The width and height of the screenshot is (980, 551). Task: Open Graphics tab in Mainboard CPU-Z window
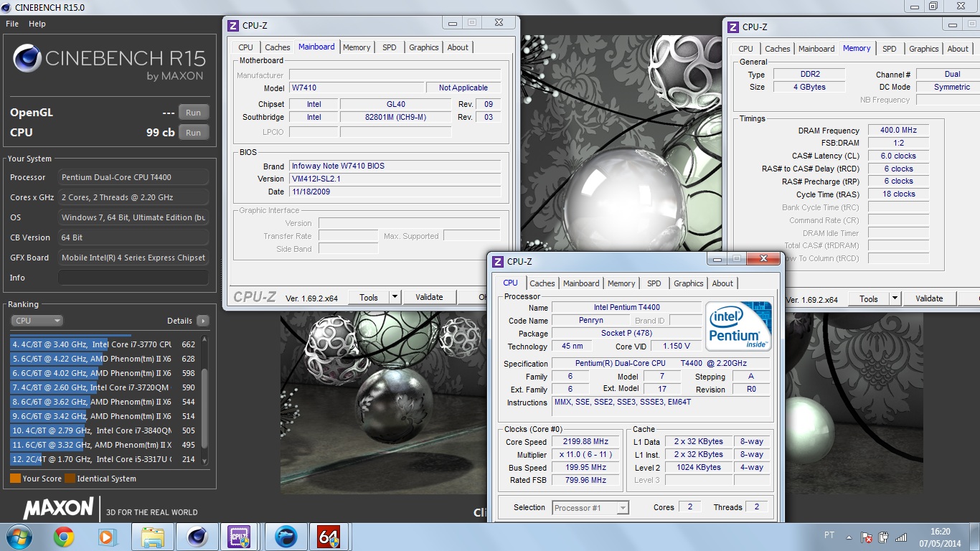pos(424,47)
